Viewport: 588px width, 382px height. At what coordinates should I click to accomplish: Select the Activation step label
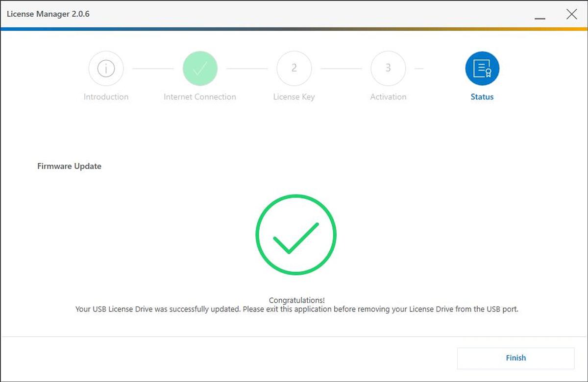[x=388, y=96]
